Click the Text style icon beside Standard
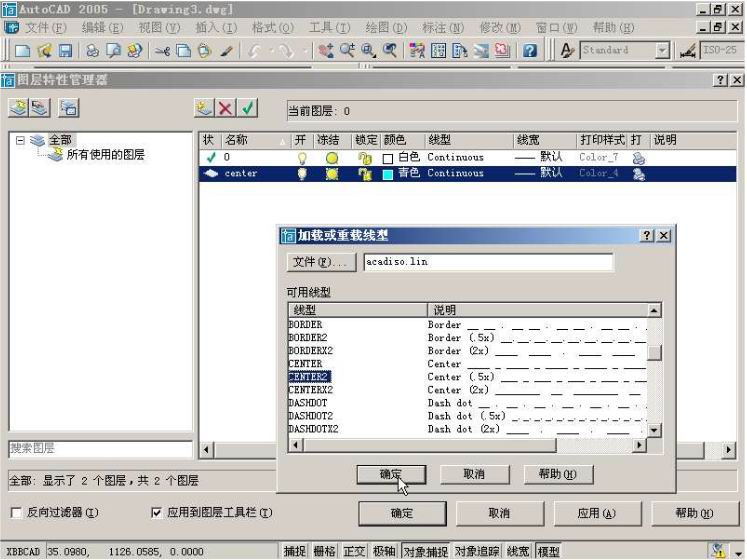This screenshot has height=560, width=747. point(567,50)
